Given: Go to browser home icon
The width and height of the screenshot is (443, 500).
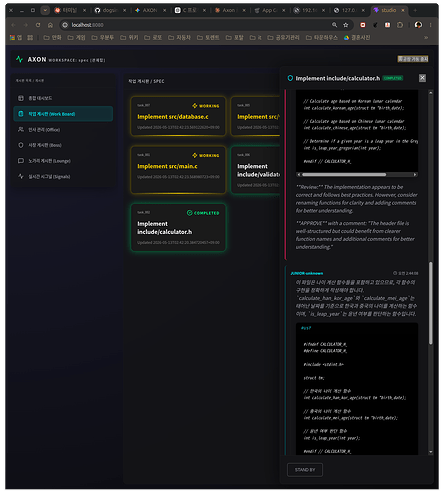Looking at the screenshot, I should 50,25.
